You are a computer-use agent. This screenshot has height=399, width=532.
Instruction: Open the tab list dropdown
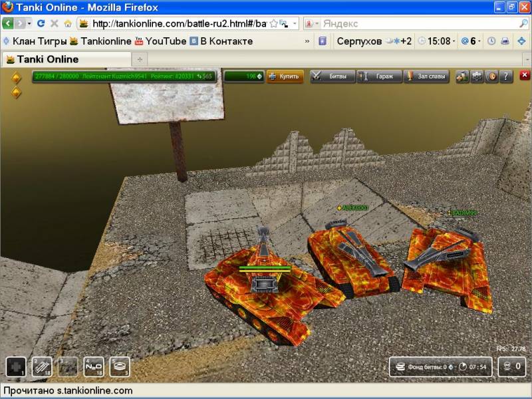[x=527, y=60]
